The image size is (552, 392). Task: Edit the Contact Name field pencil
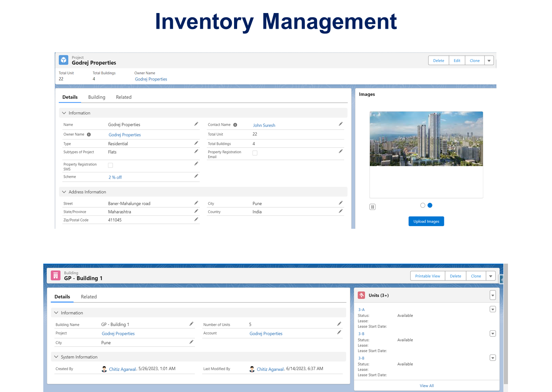[341, 124]
